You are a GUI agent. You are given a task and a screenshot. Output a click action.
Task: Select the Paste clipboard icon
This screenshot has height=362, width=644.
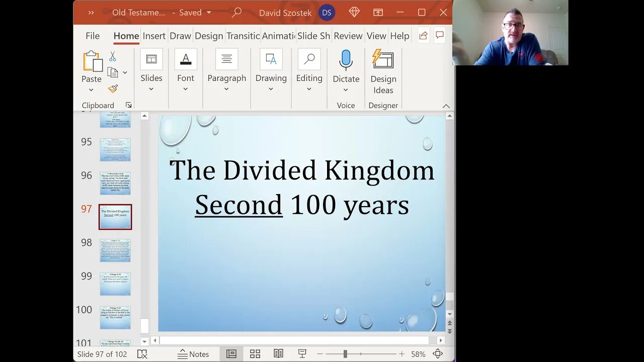[93, 61]
